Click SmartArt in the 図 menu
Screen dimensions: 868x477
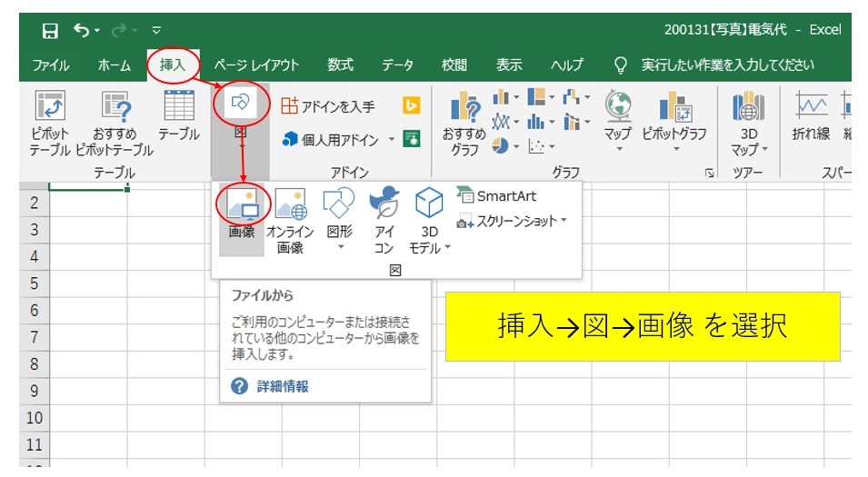coord(496,196)
